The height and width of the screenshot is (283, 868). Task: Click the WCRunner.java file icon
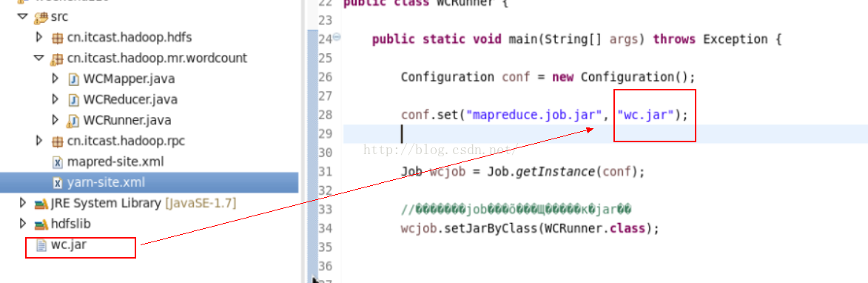pyautogui.click(x=73, y=121)
